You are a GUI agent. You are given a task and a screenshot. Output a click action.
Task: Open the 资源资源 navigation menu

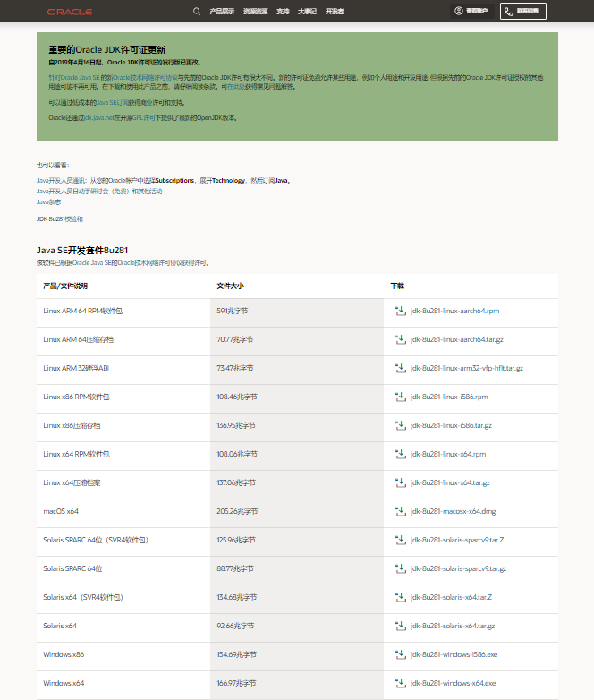pos(255,11)
